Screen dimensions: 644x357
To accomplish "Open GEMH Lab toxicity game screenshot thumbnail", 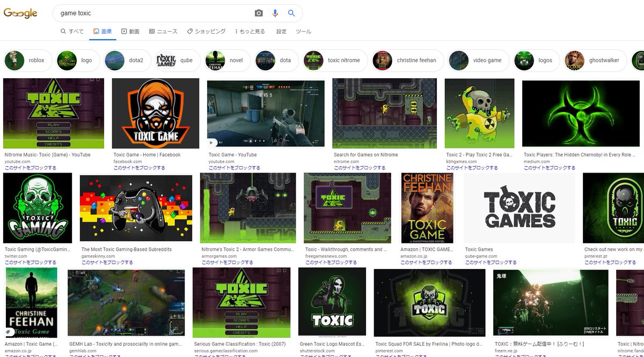I will [126, 303].
